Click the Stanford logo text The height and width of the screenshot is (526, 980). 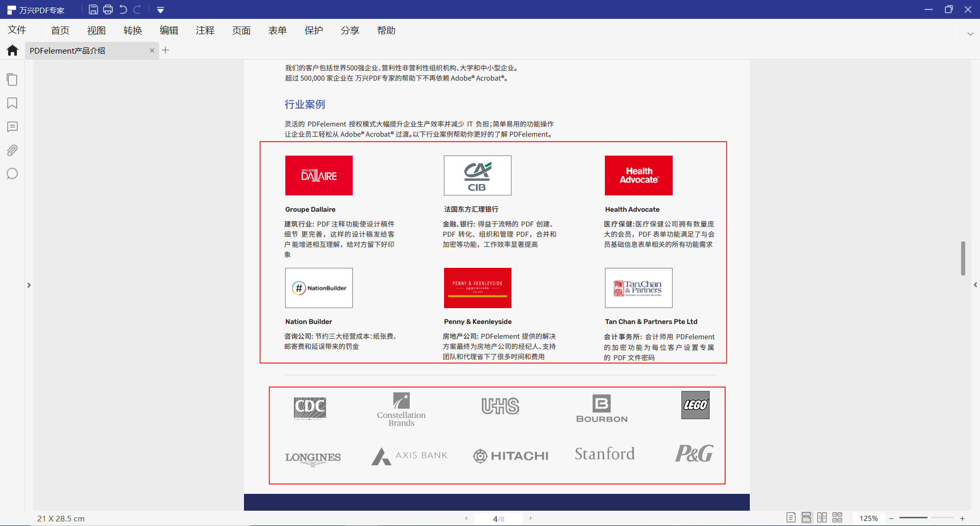pyautogui.click(x=605, y=454)
